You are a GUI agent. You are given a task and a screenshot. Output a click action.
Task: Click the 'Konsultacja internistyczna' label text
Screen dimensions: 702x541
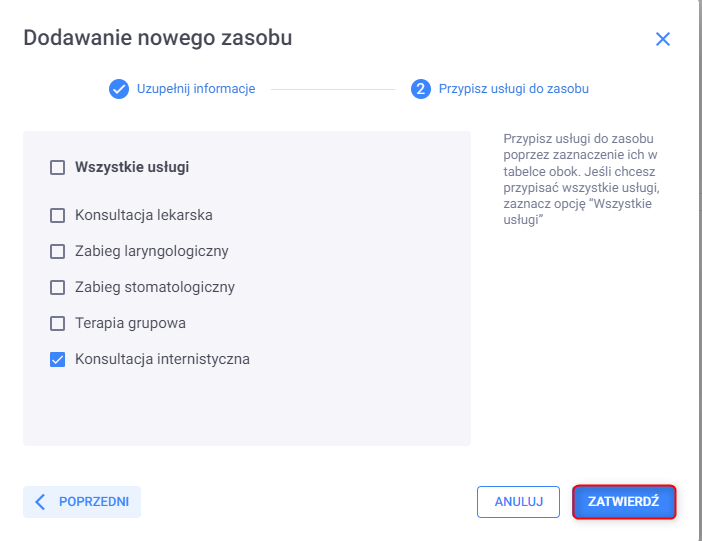pos(162,359)
